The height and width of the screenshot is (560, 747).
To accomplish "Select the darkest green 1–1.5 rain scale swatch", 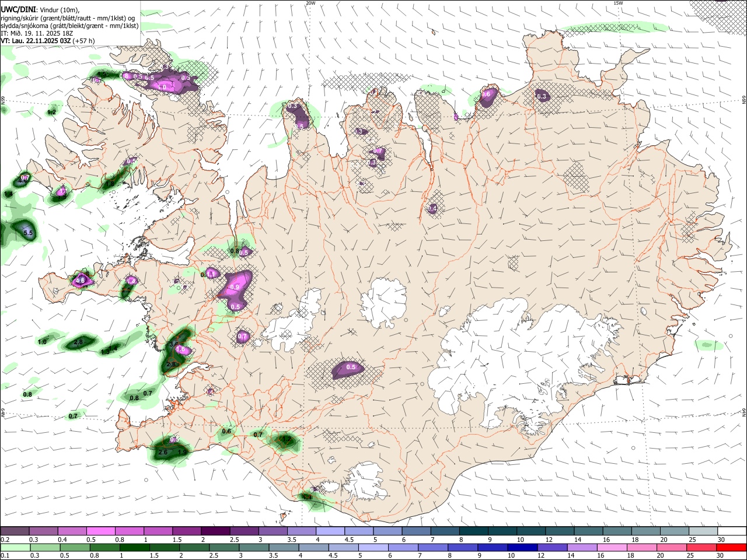I will click(135, 547).
